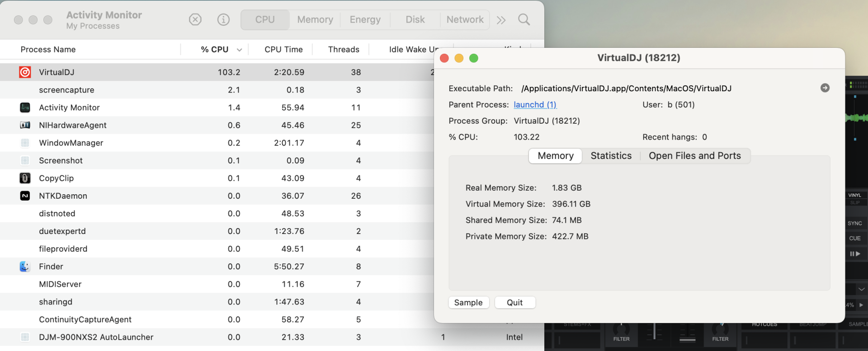Click the launchd (1) parent process link
This screenshot has height=351, width=868.
click(x=535, y=105)
